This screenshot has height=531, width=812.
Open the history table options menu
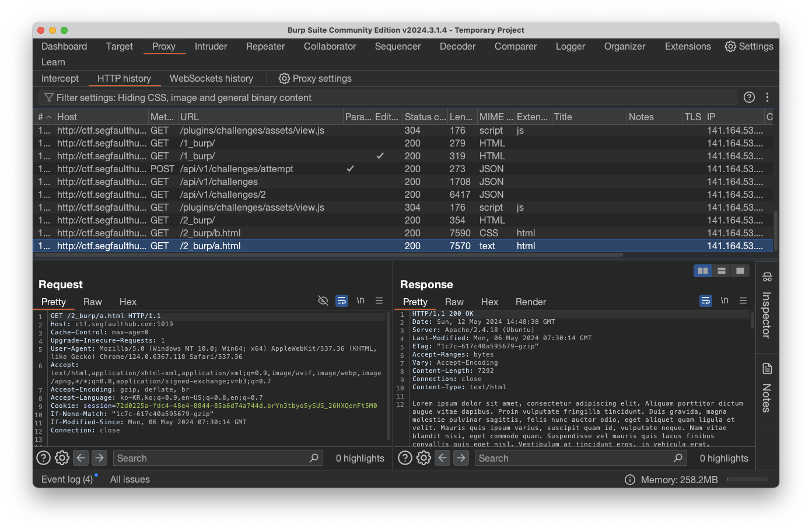(x=767, y=97)
